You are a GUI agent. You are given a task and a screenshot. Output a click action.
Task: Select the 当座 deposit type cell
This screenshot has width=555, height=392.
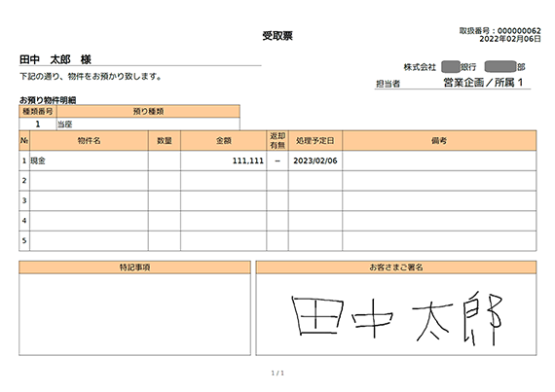point(148,125)
